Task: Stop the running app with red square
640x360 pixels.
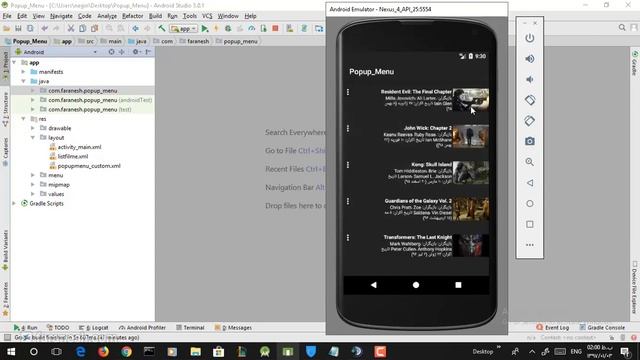Action: (x=275, y=28)
